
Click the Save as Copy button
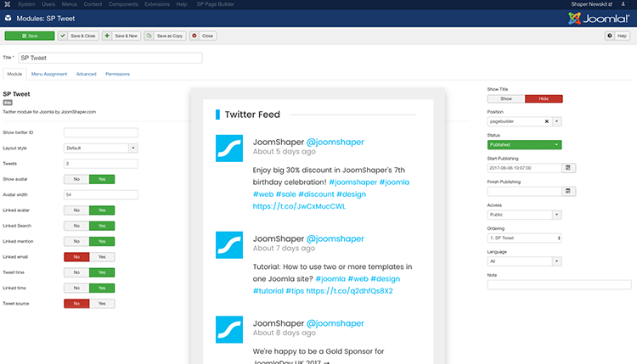tap(165, 36)
